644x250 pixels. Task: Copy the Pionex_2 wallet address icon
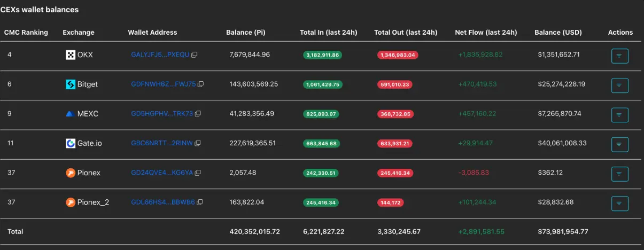pos(200,202)
